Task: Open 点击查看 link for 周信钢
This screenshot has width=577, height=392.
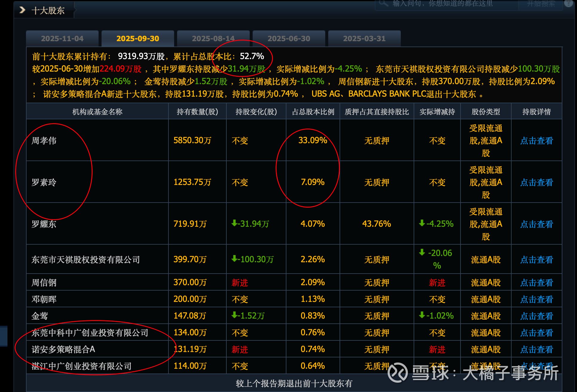Action: 536,283
